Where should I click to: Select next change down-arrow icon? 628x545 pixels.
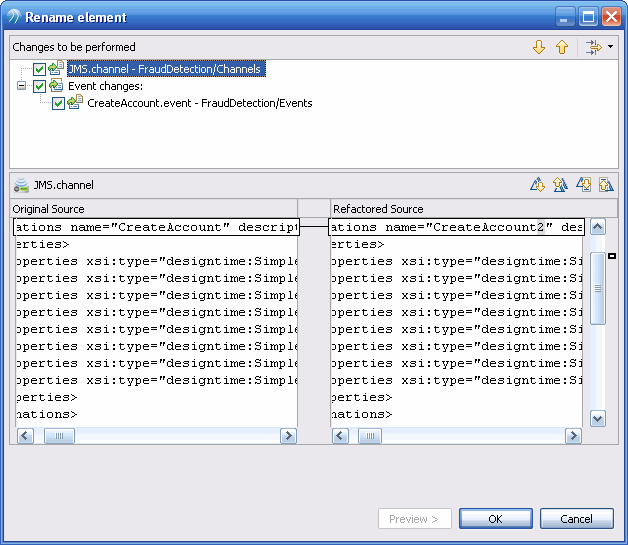(539, 47)
